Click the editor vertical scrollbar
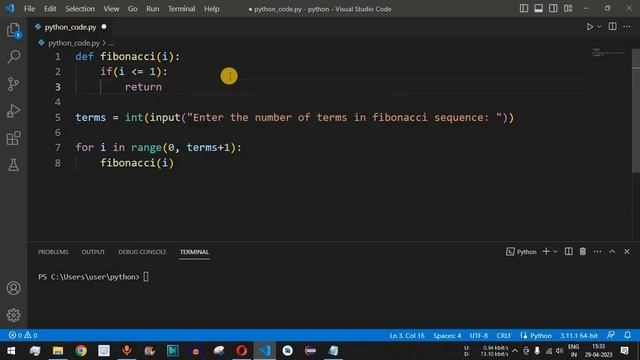Image resolution: width=640 pixels, height=360 pixels. [636, 110]
